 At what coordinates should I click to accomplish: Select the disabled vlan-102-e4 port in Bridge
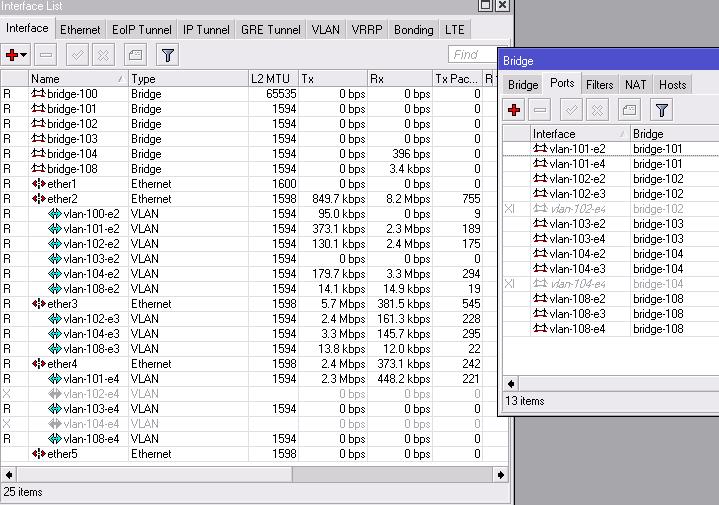577,209
